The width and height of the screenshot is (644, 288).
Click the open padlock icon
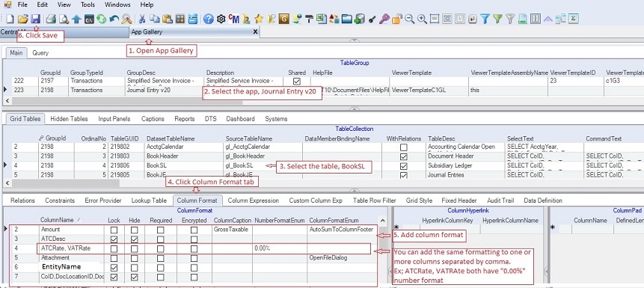[x=396, y=19]
